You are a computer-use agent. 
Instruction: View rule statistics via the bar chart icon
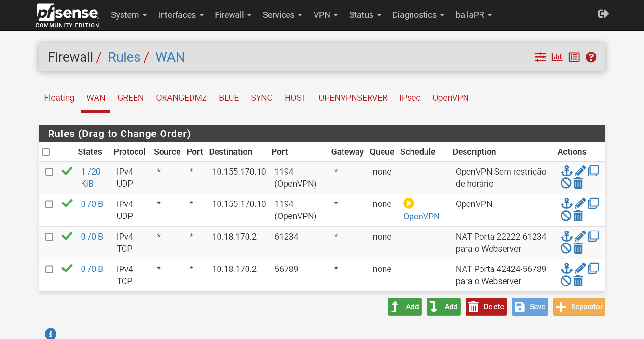[x=557, y=57]
